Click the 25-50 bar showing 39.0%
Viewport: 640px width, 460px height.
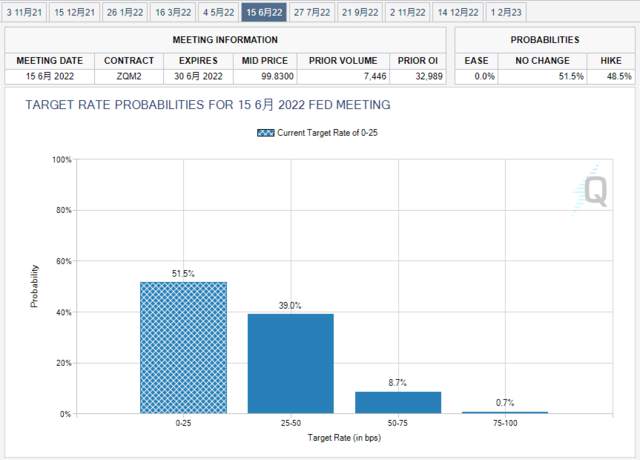pos(291,364)
